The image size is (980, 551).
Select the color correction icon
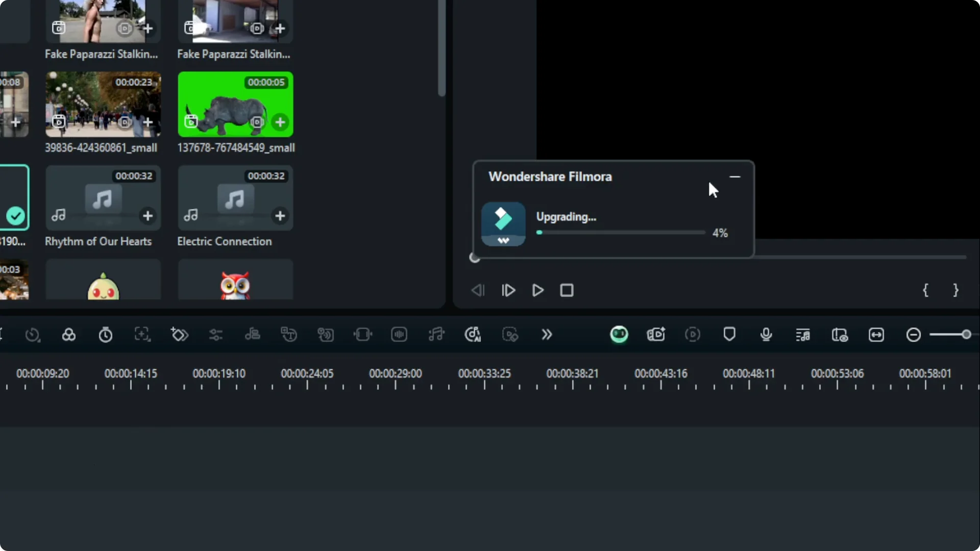coord(69,334)
